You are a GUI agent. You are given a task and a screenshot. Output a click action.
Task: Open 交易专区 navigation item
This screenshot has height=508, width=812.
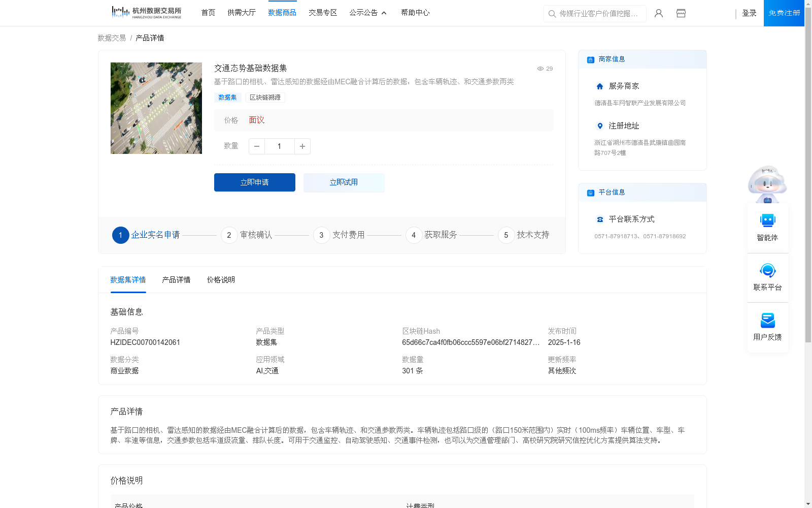[323, 13]
